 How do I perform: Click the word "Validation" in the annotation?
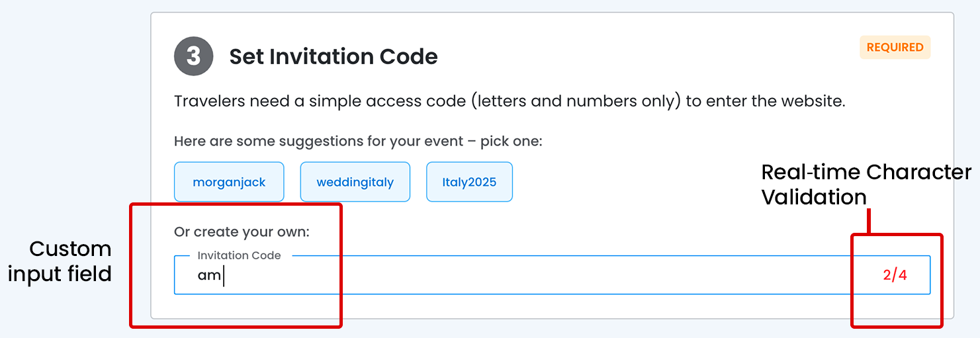(814, 196)
